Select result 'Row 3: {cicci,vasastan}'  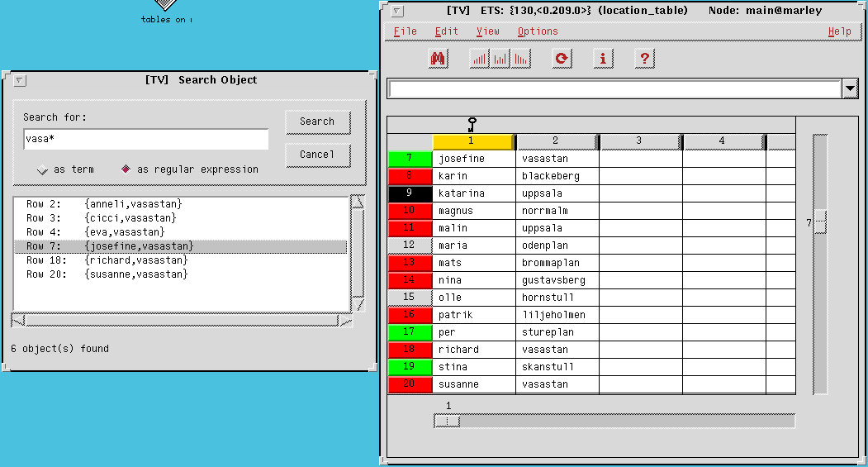click(181, 218)
